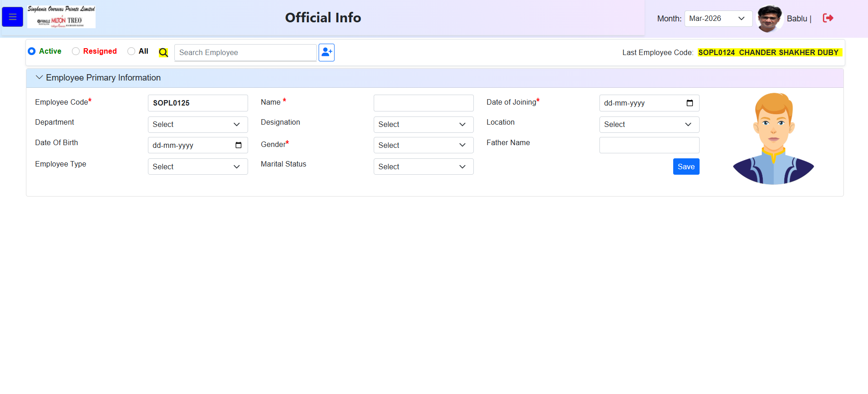
Task: Click the Official Info page title
Action: (323, 18)
